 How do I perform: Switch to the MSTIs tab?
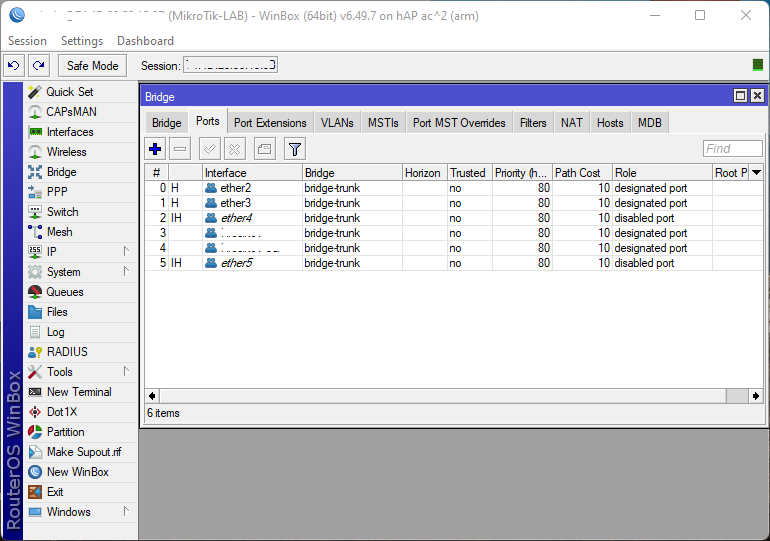pyautogui.click(x=383, y=123)
